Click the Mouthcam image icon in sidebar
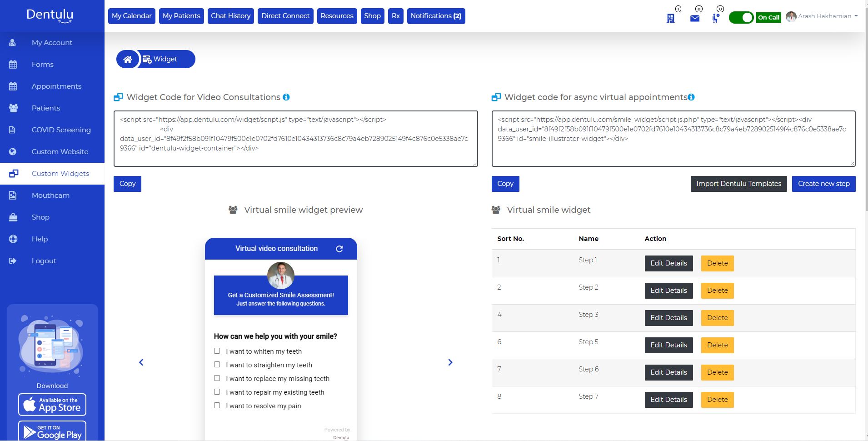The image size is (868, 441). click(13, 195)
